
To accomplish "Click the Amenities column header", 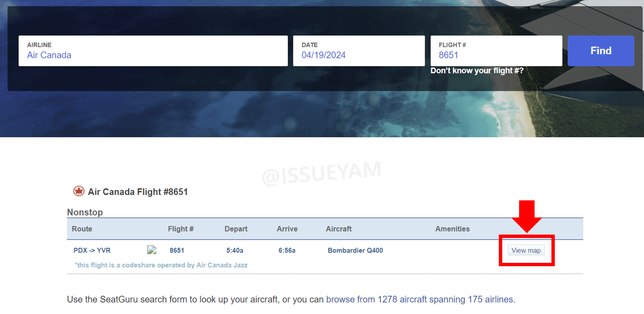I will [453, 229].
